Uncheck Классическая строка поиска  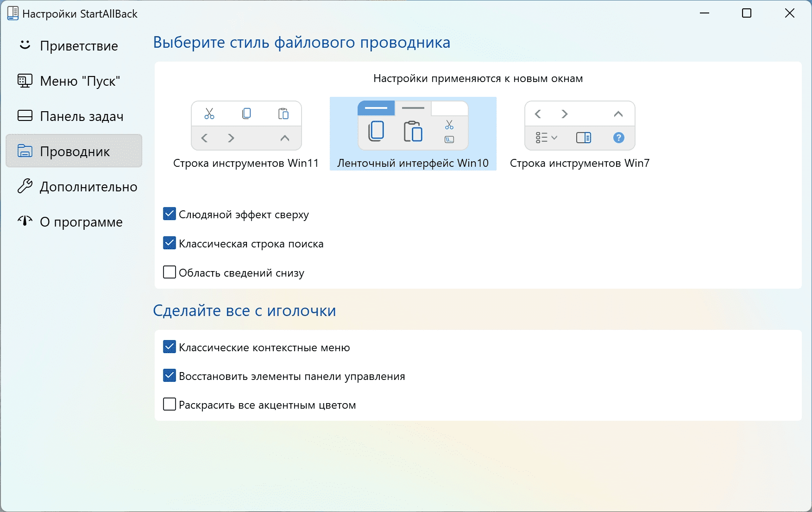pos(170,243)
